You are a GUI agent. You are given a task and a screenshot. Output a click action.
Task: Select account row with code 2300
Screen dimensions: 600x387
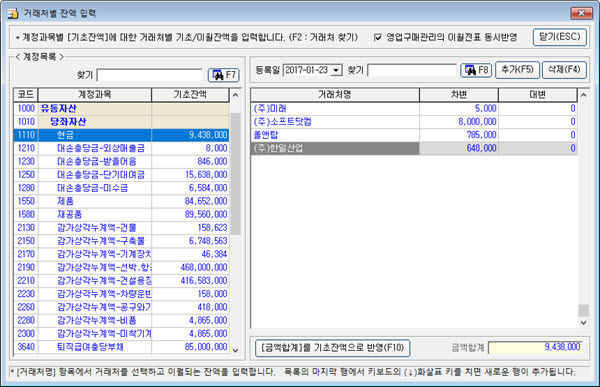tap(121, 333)
